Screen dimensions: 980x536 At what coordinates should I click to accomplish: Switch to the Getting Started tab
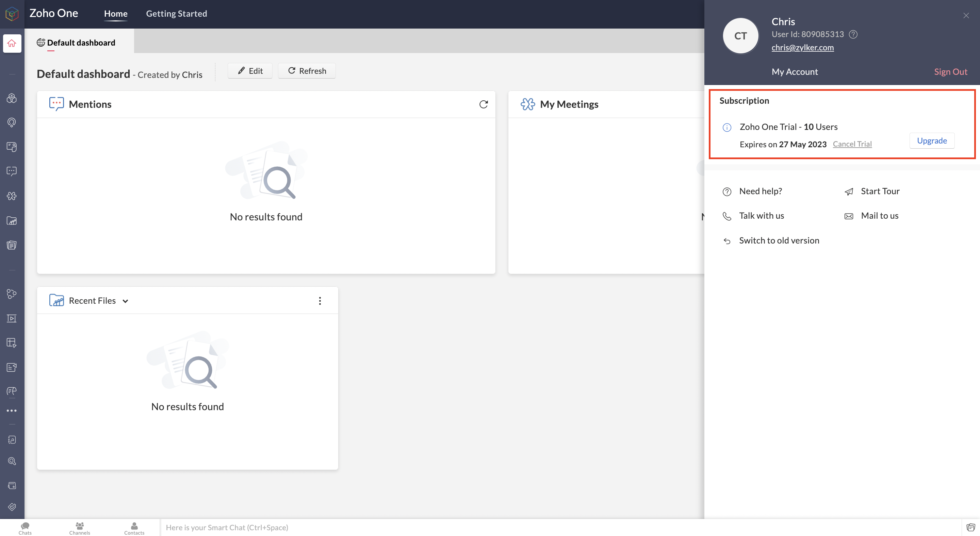(177, 14)
